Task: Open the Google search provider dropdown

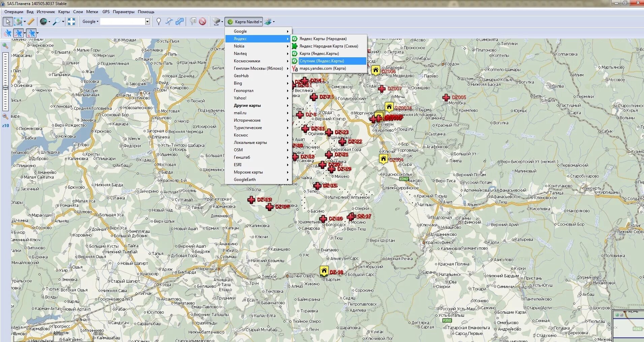Action: click(x=90, y=22)
